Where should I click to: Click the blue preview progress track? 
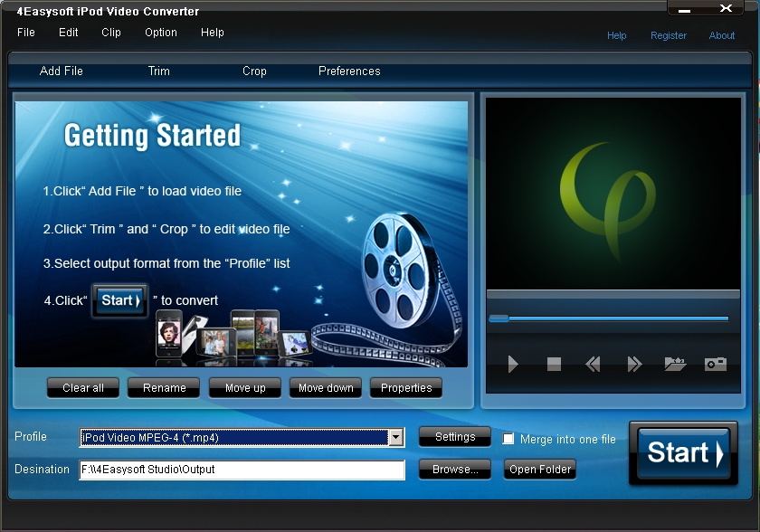tap(619, 318)
